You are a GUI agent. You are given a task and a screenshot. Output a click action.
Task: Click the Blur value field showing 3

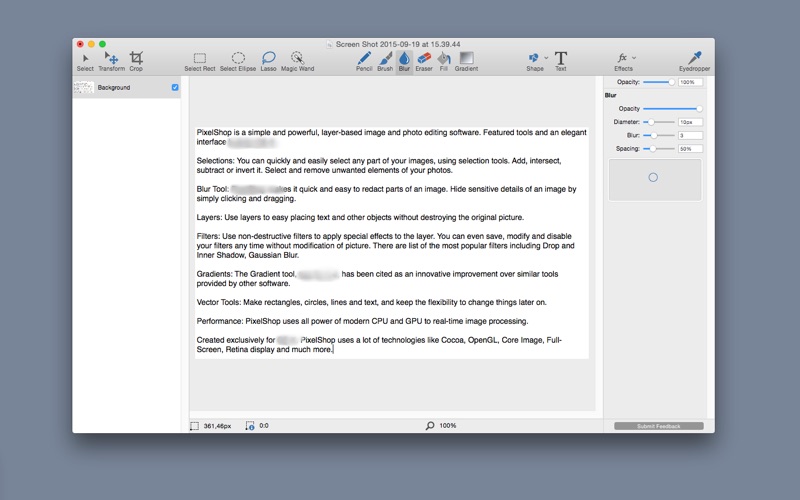point(690,135)
